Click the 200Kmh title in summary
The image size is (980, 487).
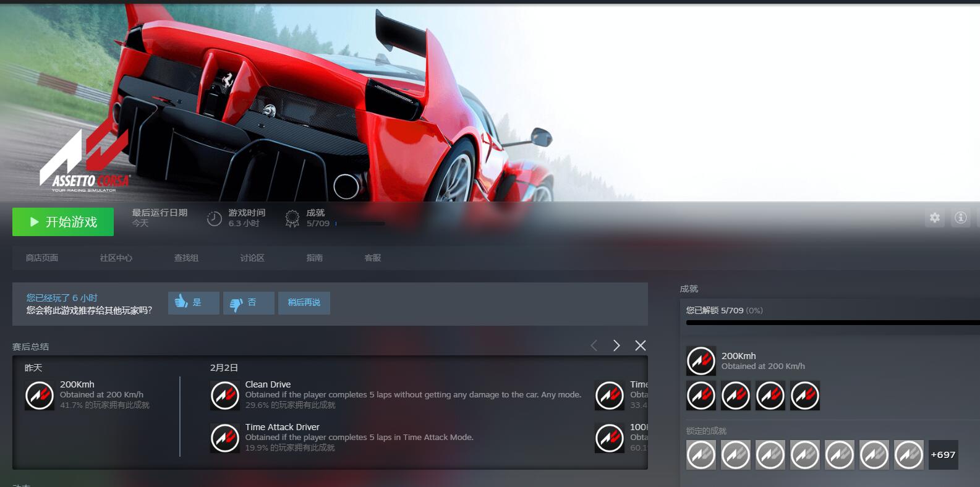pos(77,384)
